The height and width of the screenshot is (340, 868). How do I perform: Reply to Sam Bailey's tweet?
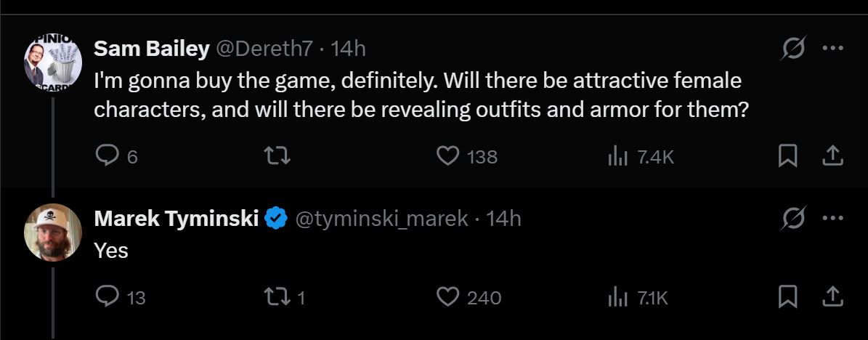[x=108, y=156]
